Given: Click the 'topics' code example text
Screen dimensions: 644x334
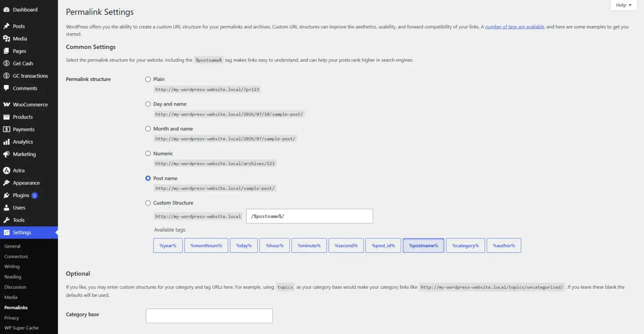Looking at the screenshot, I should 285,287.
